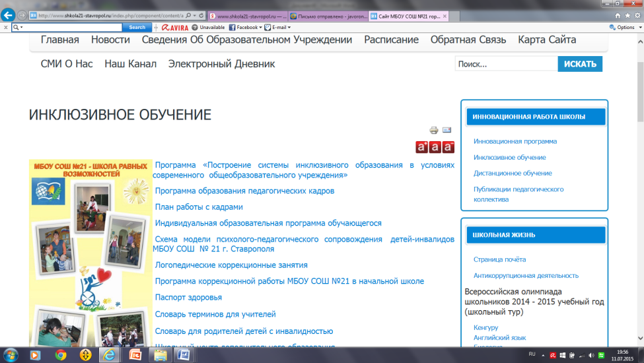Click the Поиск search input field

tap(505, 64)
